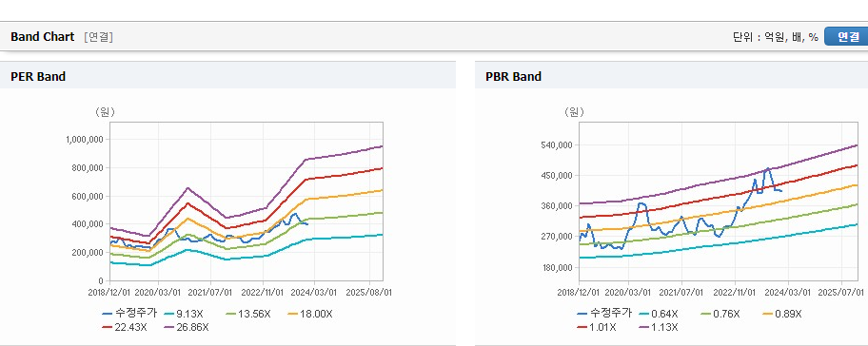868x346 pixels.
Task: Click the 단위 : 억원, 배, % label
Action: tap(776, 37)
